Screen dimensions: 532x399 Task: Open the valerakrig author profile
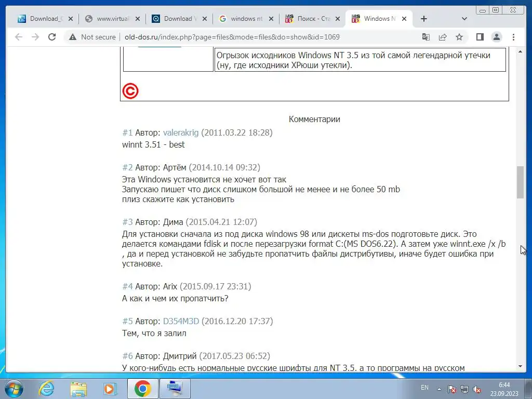pos(181,132)
